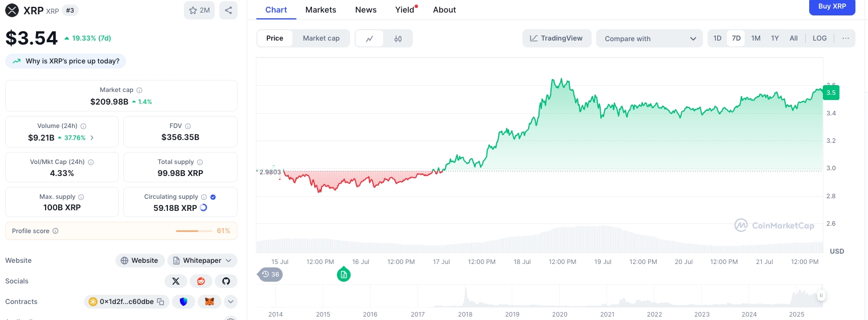This screenshot has width=868, height=320.
Task: Click the timeline range slider handle
Action: click(821, 295)
